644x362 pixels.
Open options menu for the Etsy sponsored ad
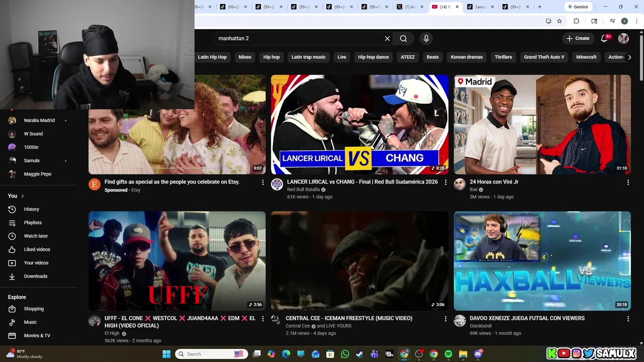[x=263, y=183]
